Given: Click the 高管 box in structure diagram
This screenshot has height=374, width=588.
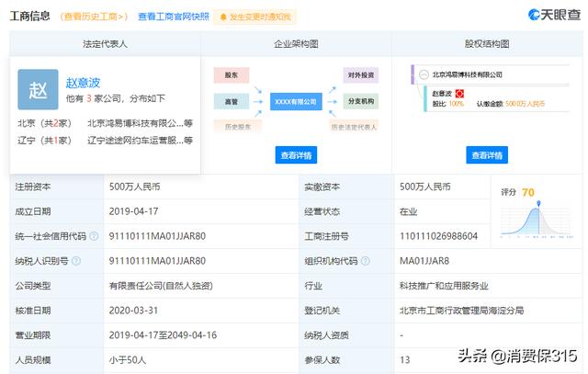Looking at the screenshot, I should (x=232, y=101).
